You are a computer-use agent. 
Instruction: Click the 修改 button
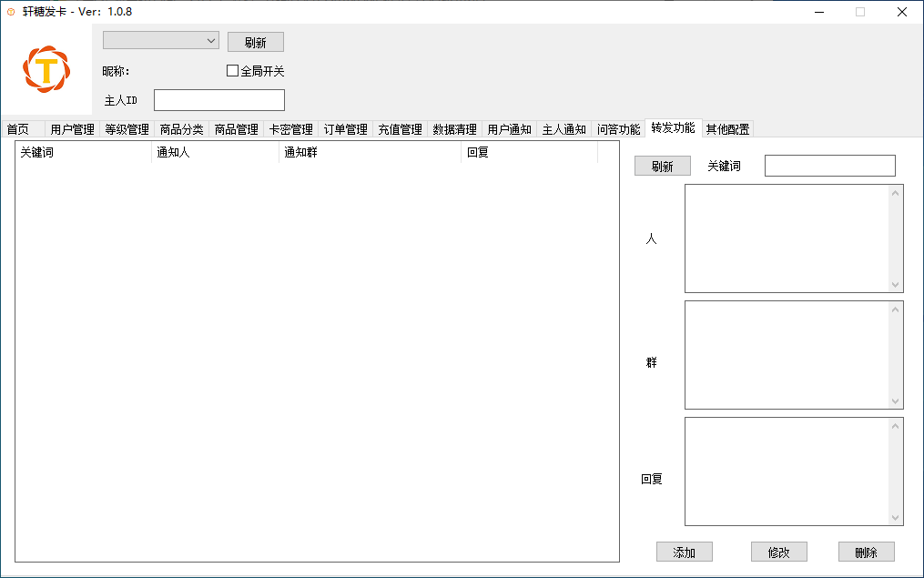[779, 553]
